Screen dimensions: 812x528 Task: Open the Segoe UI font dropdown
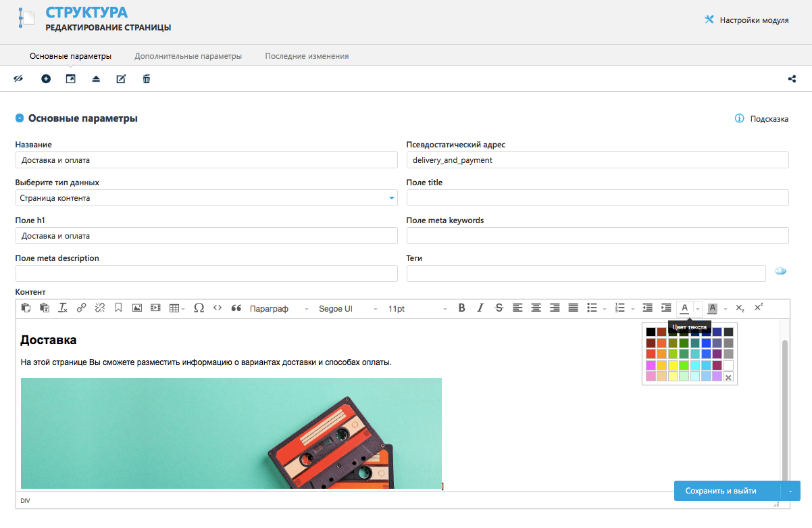click(348, 308)
